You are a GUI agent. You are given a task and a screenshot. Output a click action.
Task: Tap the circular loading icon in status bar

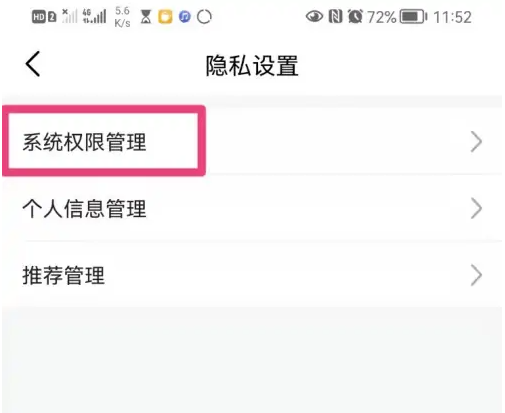coord(204,17)
